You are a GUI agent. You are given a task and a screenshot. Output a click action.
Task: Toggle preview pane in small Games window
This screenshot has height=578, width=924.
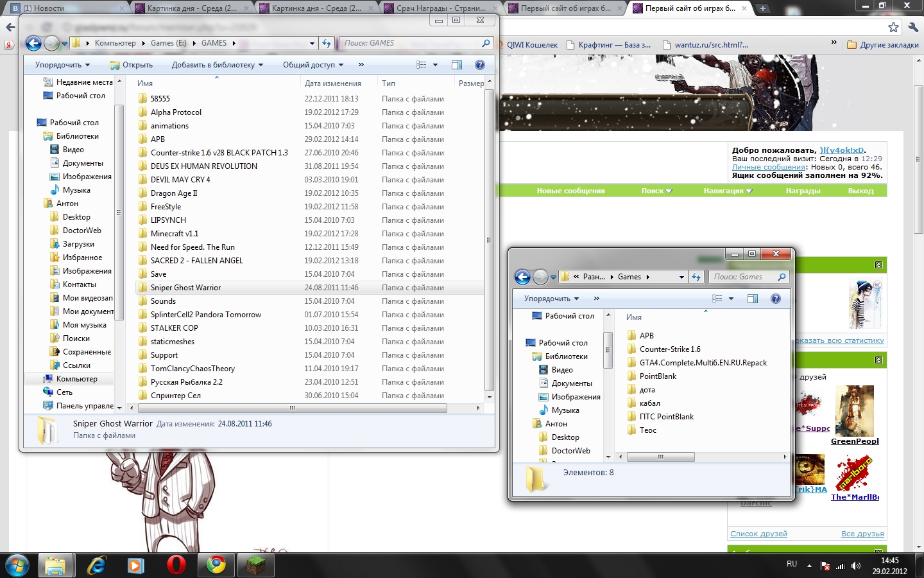tap(753, 299)
